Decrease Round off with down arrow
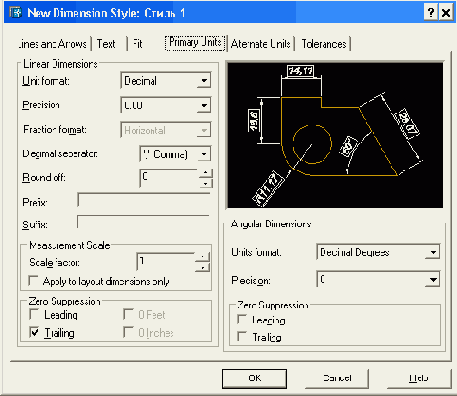Image resolution: width=457 pixels, height=396 pixels. point(205,183)
